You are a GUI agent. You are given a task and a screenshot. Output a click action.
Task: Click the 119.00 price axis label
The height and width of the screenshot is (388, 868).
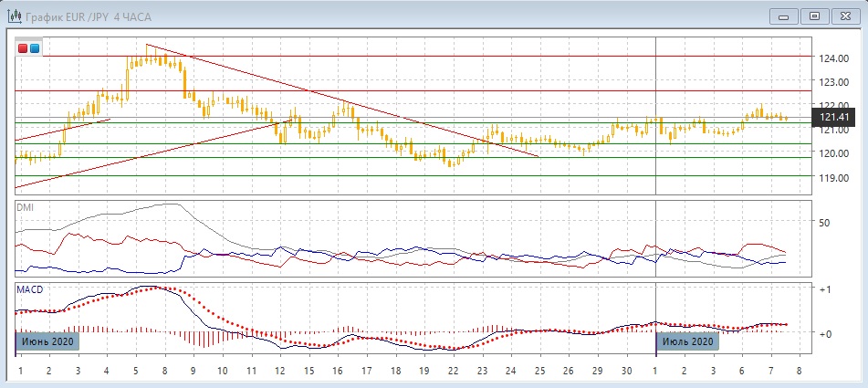(x=834, y=177)
